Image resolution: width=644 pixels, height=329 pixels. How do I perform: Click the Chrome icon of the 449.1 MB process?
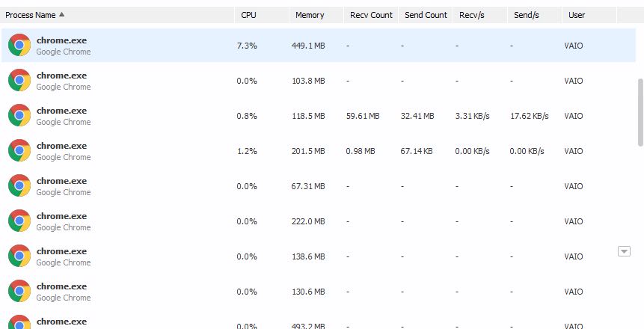pos(19,45)
